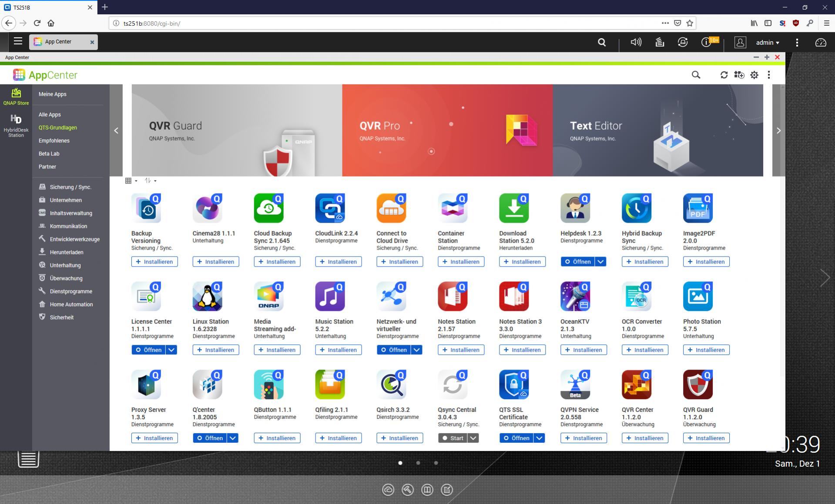Viewport: 835px width, 504px height.
Task: Go to Empfohlenes category
Action: click(x=54, y=140)
